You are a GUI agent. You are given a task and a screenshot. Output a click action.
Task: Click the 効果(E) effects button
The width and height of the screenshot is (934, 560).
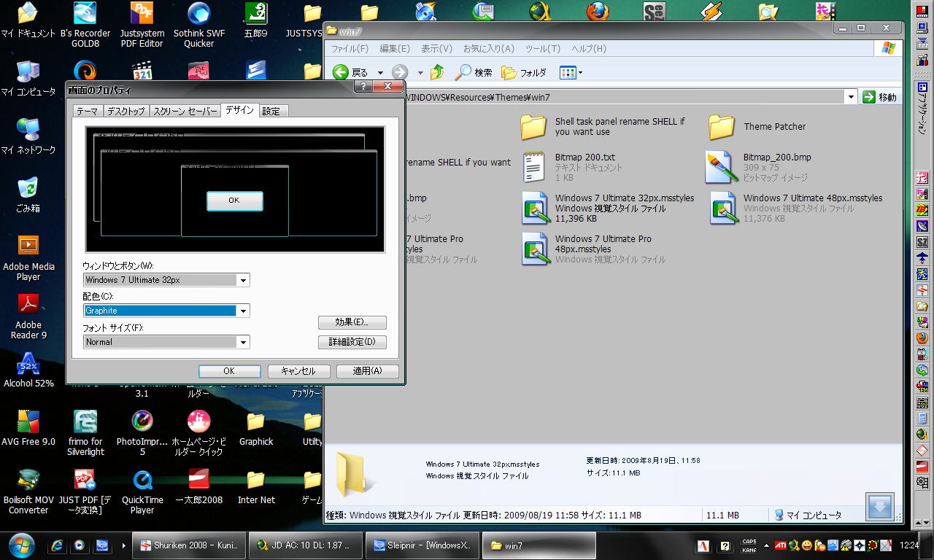pyautogui.click(x=352, y=322)
